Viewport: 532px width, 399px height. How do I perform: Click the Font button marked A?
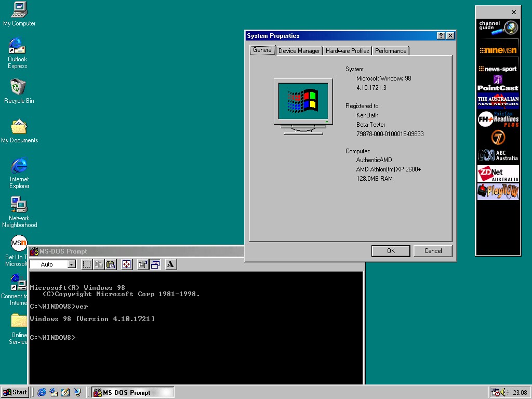click(x=170, y=264)
